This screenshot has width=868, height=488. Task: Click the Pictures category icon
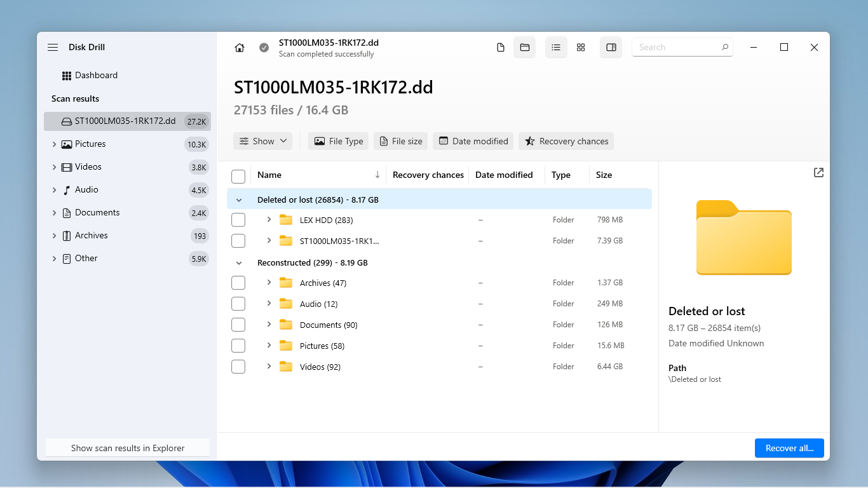point(67,144)
